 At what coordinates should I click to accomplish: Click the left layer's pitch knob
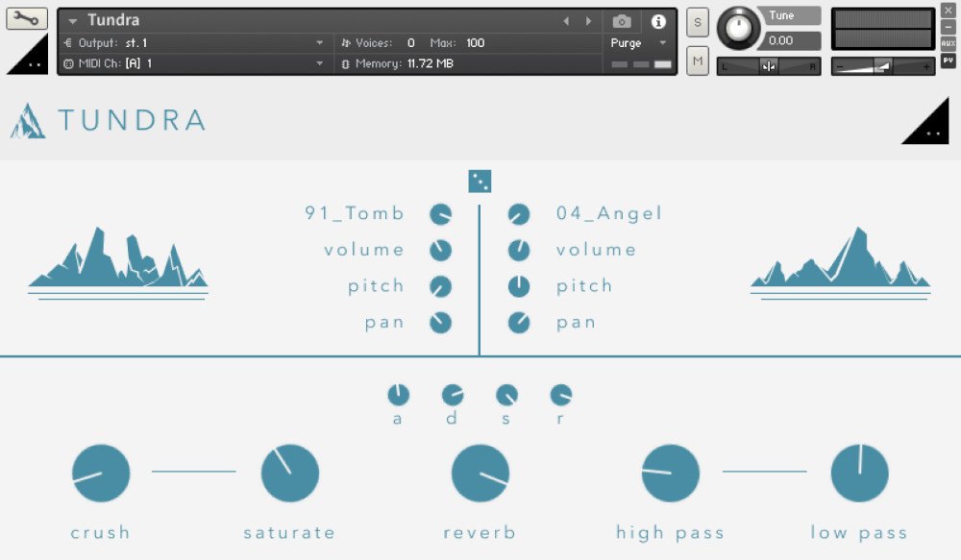click(441, 286)
